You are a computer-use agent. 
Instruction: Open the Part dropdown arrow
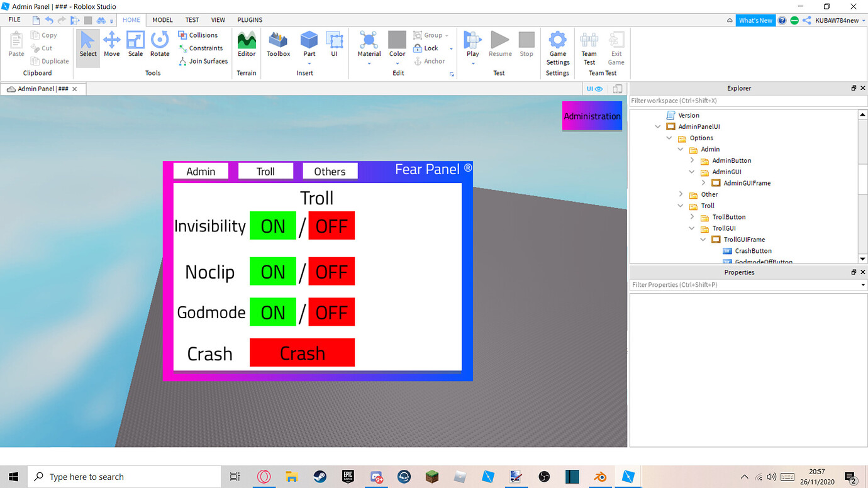click(309, 63)
